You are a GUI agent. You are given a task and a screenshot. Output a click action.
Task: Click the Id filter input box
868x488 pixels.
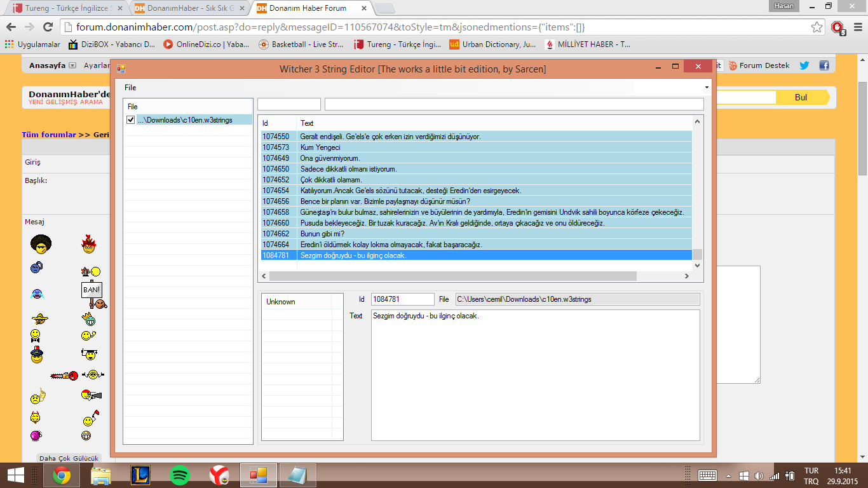(289, 104)
